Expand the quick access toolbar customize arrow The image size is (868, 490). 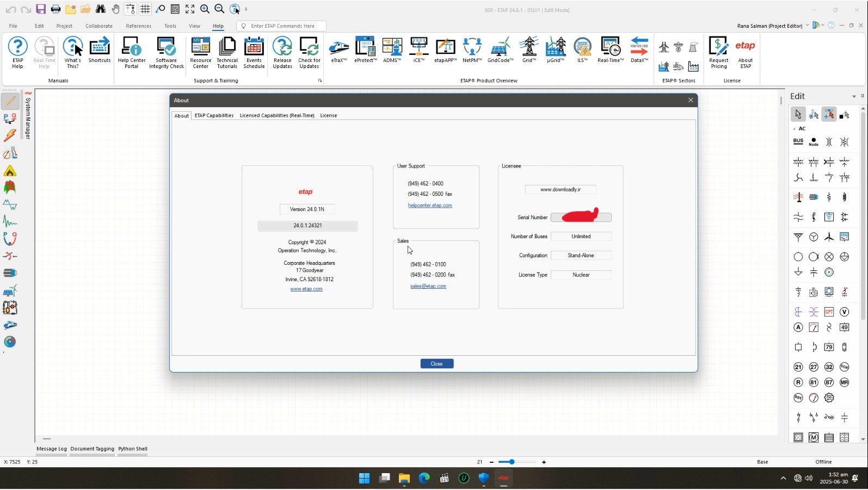[x=246, y=9]
